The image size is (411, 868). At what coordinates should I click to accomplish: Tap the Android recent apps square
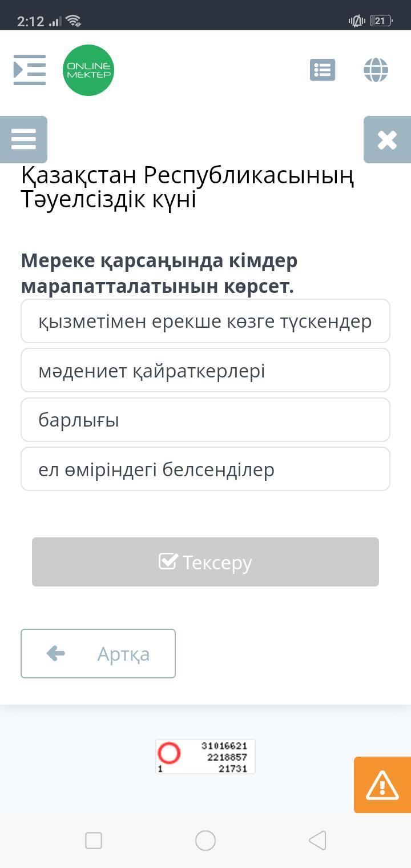pyautogui.click(x=94, y=841)
